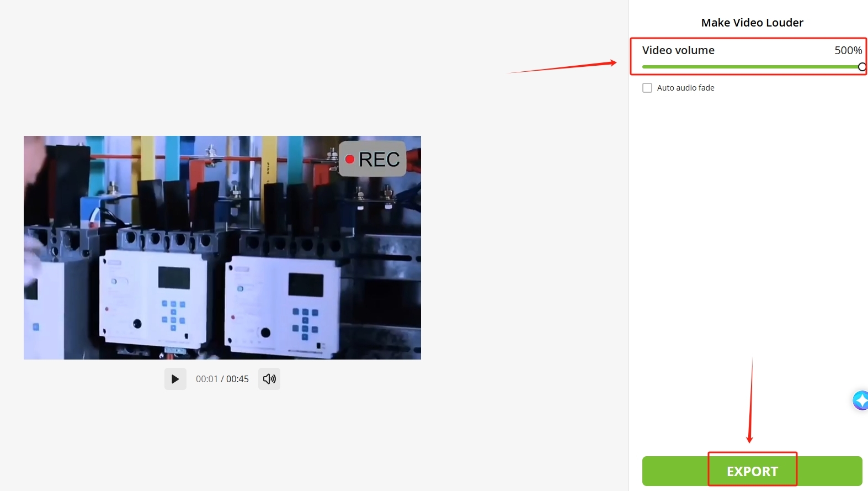868x491 pixels.
Task: Click the Video volume slider handle
Action: [862, 67]
